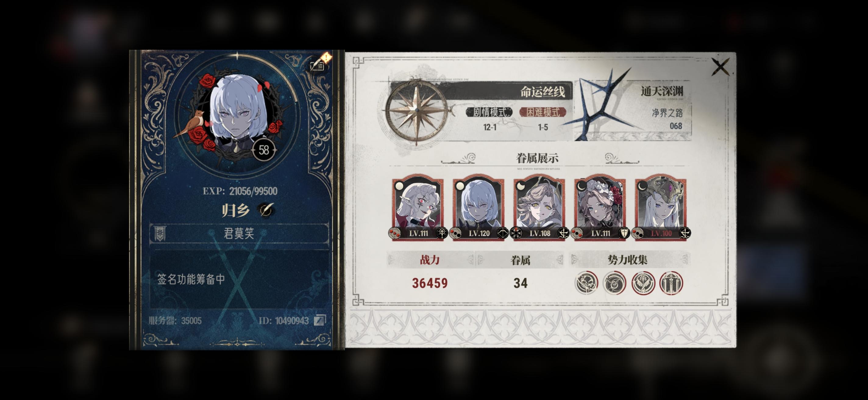Click the 通天深渊 abyss panel

[634, 109]
